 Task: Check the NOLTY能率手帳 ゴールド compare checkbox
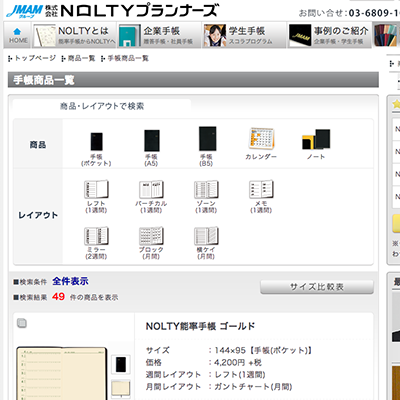tap(22, 323)
